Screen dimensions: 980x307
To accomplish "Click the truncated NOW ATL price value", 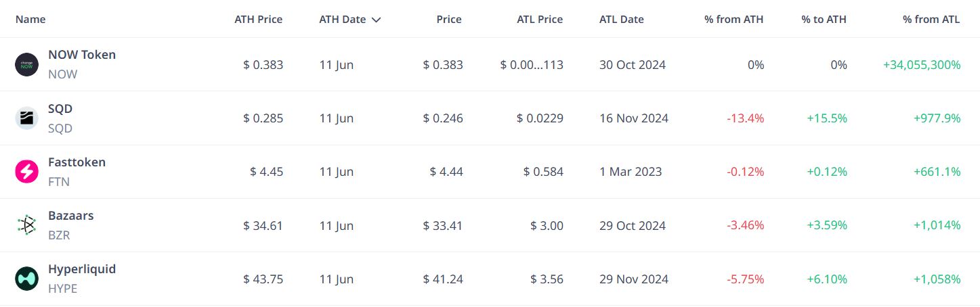I will (532, 65).
